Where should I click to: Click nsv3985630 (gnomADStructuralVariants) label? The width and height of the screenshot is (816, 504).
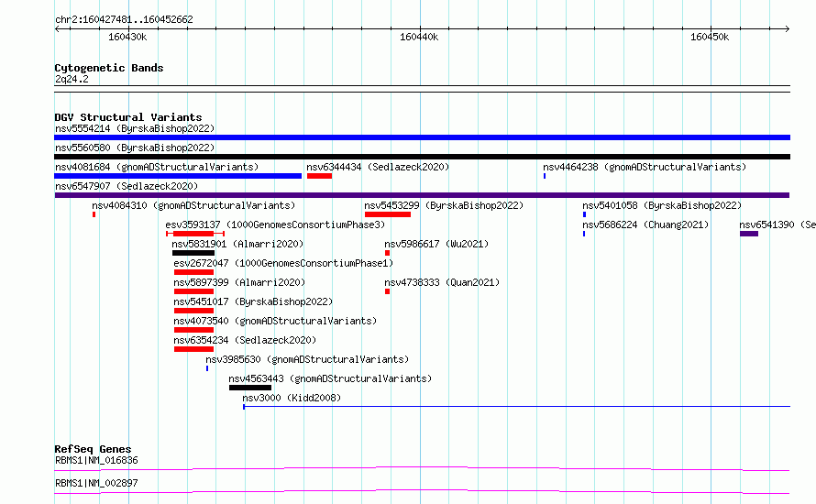(x=307, y=359)
